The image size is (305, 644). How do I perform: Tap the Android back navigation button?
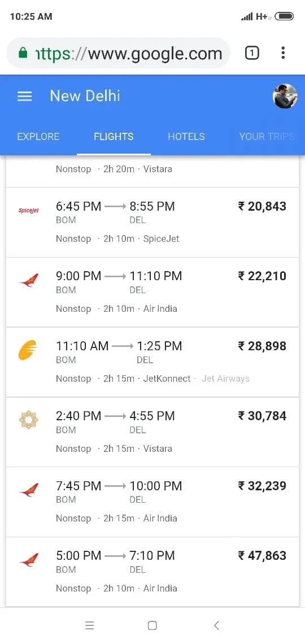[216, 625]
